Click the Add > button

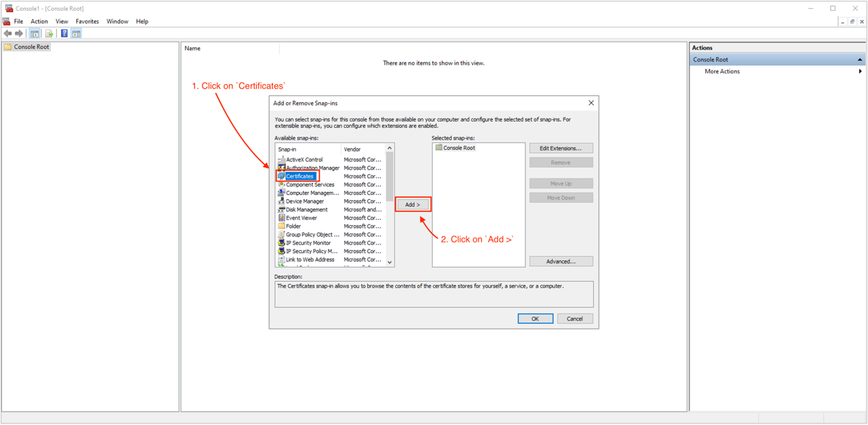(412, 204)
